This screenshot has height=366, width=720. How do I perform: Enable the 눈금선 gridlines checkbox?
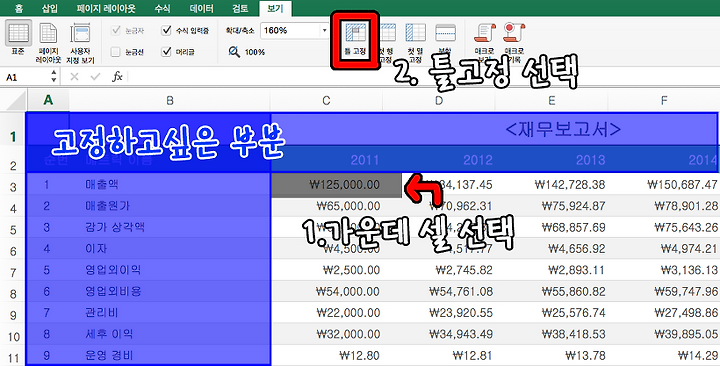(x=116, y=52)
